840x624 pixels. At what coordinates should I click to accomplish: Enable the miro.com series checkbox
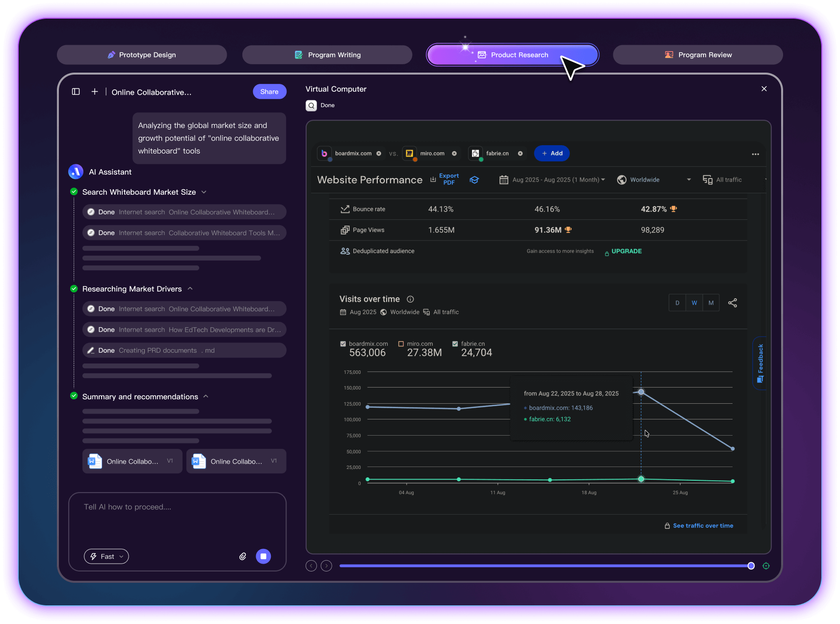point(401,344)
